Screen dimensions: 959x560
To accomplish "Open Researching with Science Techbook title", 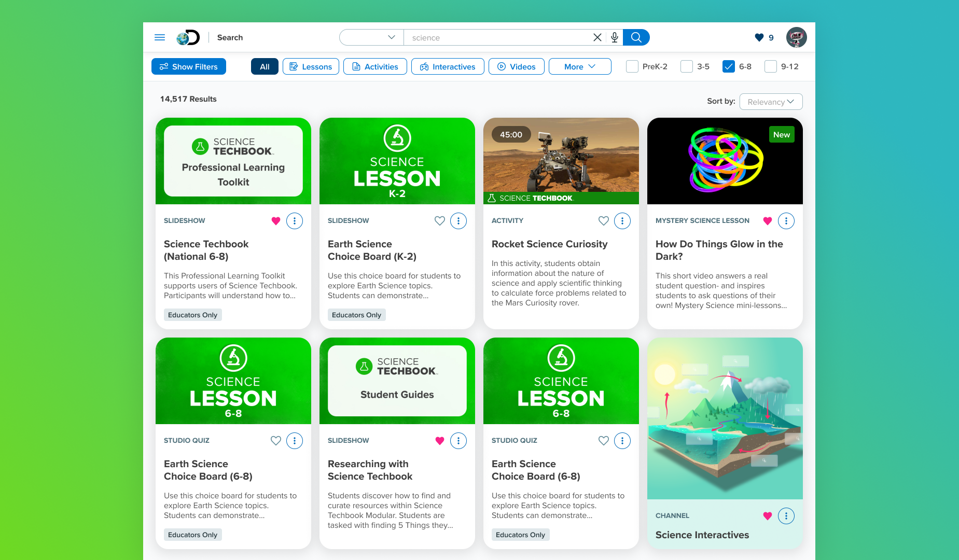I will (370, 470).
